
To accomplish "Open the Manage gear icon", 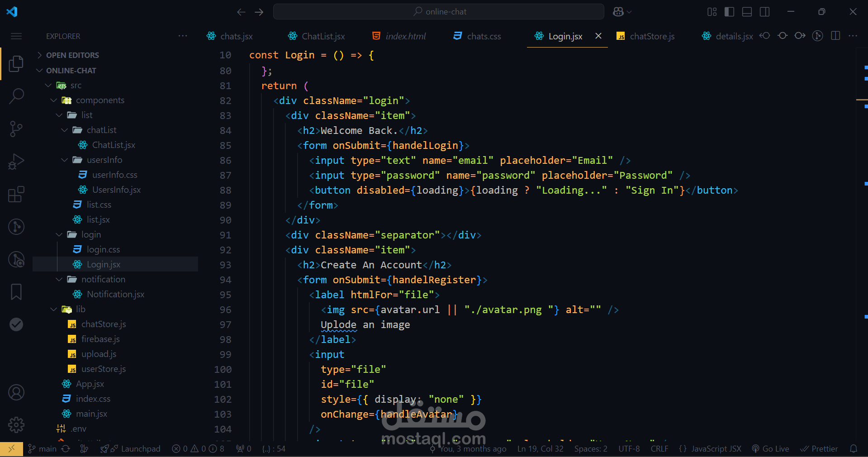I will pyautogui.click(x=16, y=425).
